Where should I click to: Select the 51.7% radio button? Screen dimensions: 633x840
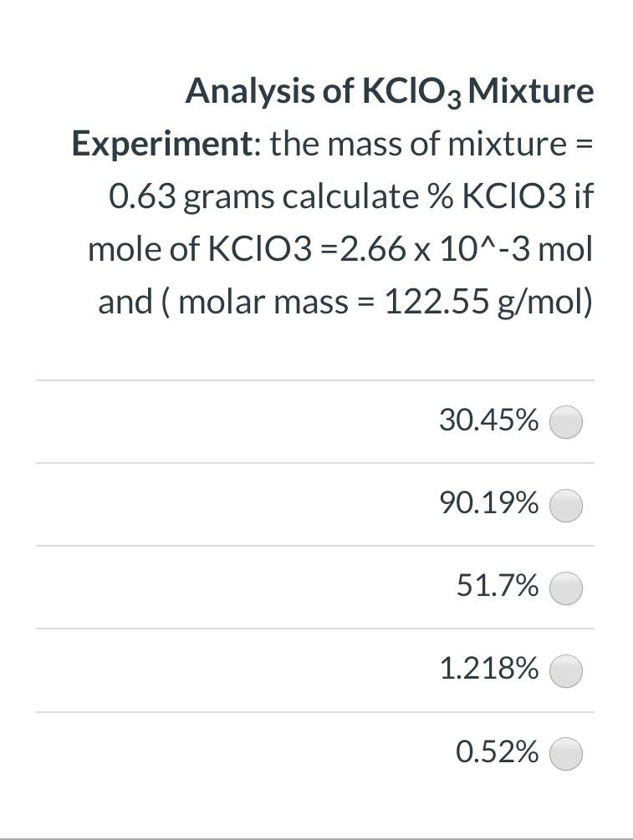565,588
